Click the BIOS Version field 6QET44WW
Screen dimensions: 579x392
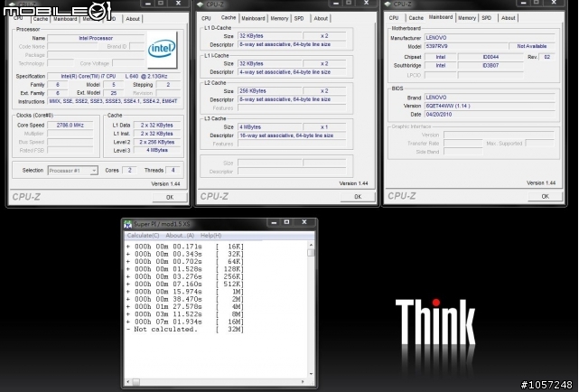click(x=490, y=106)
